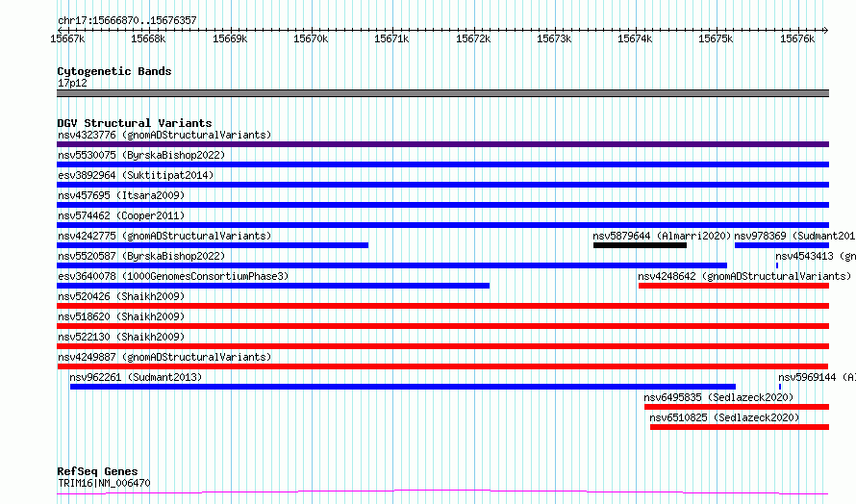Click nsv4248642 gnomAD variant label
Image resolution: width=856 pixels, height=504 pixels.
pos(744,276)
